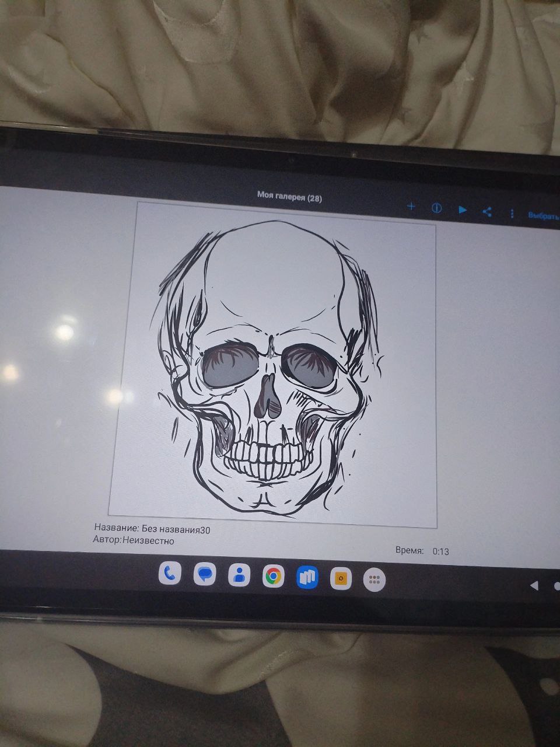
Task: Open the Phone app from the dock
Action: click(x=170, y=574)
